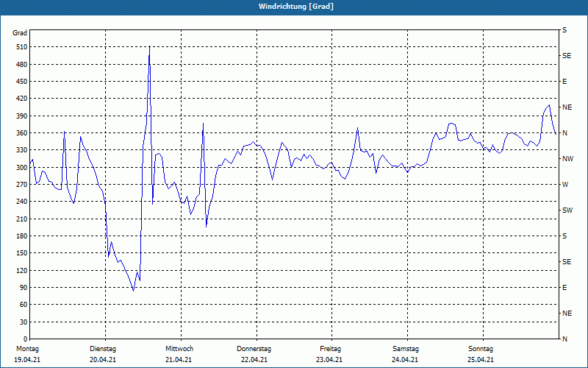
Task: Select the "NE" compass label level with 30
Action: pos(567,314)
